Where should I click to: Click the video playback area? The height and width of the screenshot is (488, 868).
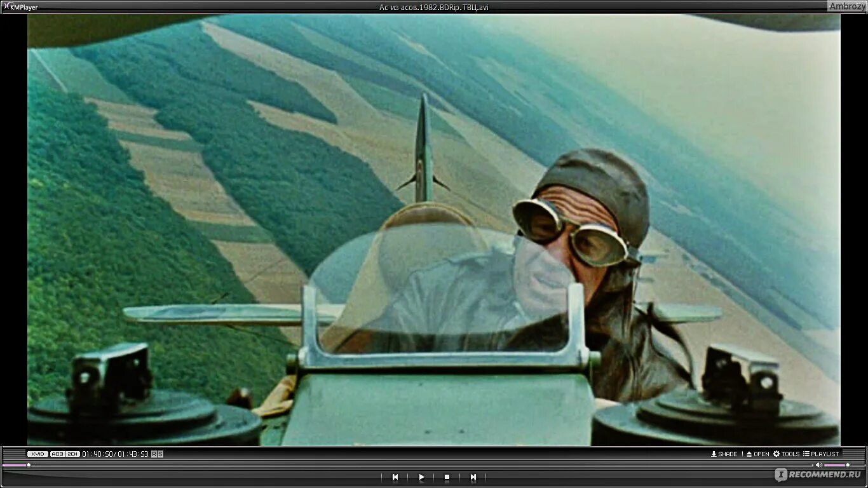click(434, 229)
